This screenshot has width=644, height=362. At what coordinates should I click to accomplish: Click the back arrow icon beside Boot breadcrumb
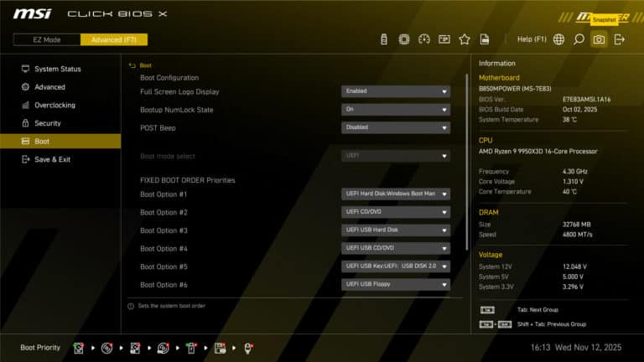click(x=132, y=65)
